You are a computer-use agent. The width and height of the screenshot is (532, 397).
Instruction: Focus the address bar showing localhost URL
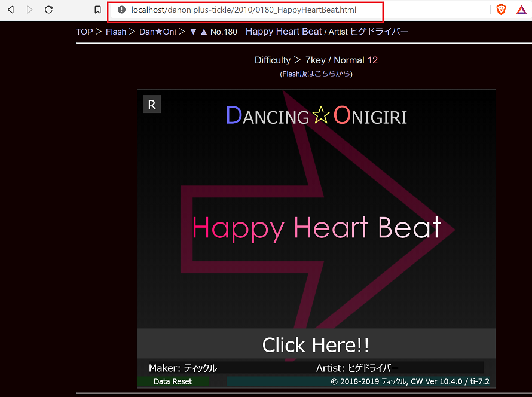[245, 11]
